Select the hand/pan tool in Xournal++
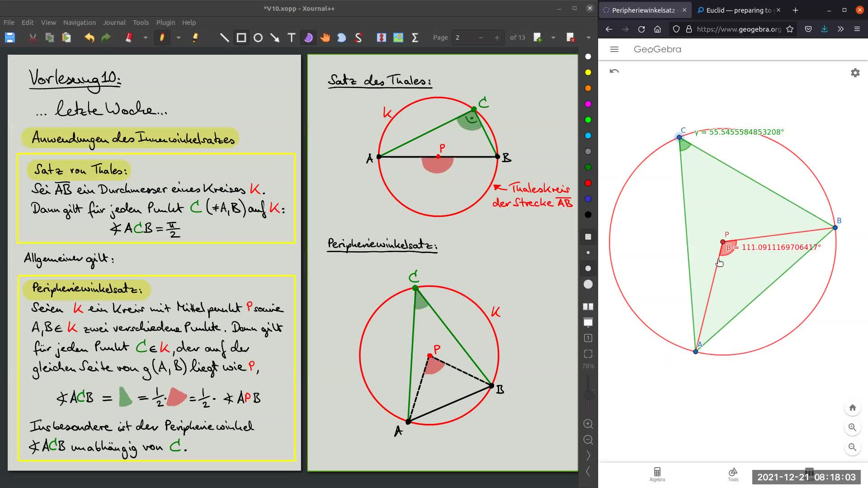The image size is (868, 488). pos(325,38)
